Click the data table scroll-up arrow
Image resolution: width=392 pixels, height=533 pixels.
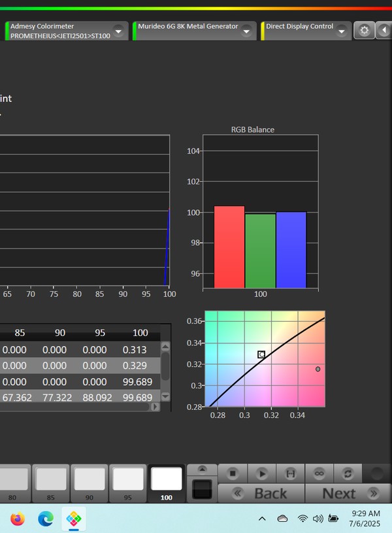165,347
